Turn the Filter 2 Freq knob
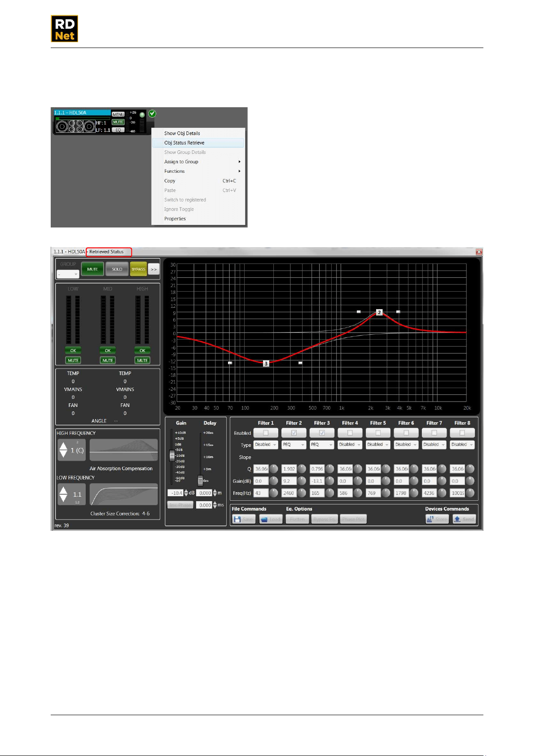 [302, 493]
